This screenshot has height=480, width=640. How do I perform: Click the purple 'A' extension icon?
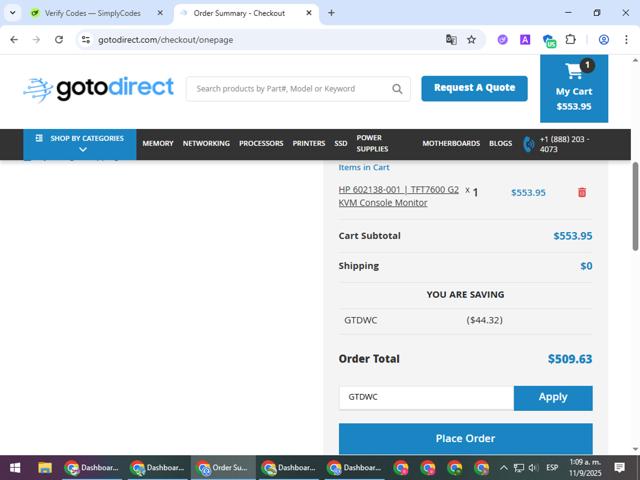525,40
